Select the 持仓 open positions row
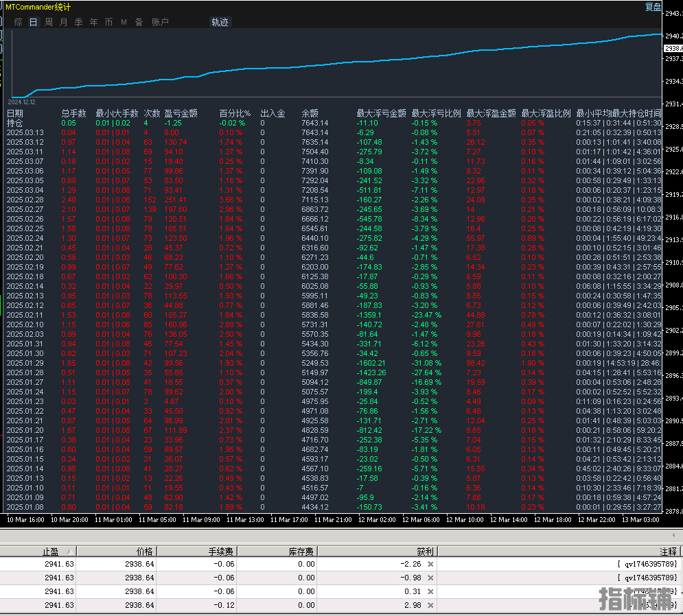Viewport: 683px width, 616px height. pos(334,123)
